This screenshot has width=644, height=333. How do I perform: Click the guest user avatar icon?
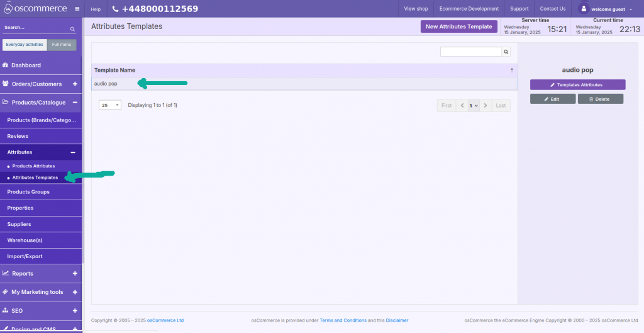[x=584, y=9]
